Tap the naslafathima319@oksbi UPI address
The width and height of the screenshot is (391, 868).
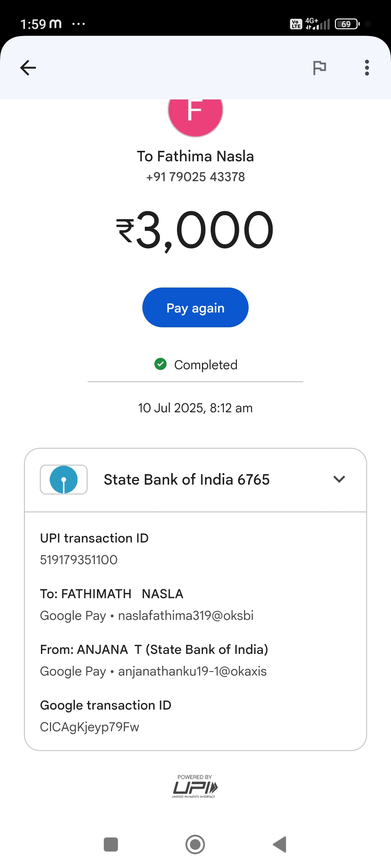tap(186, 616)
